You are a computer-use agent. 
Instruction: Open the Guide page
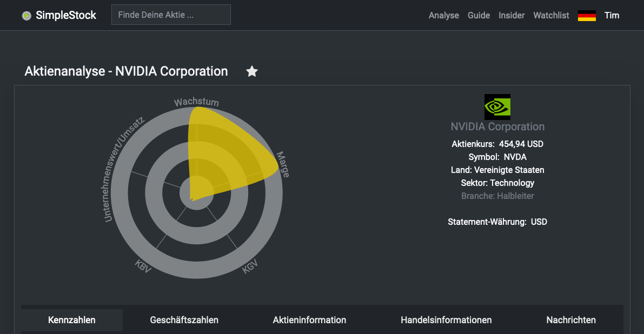pyautogui.click(x=479, y=15)
